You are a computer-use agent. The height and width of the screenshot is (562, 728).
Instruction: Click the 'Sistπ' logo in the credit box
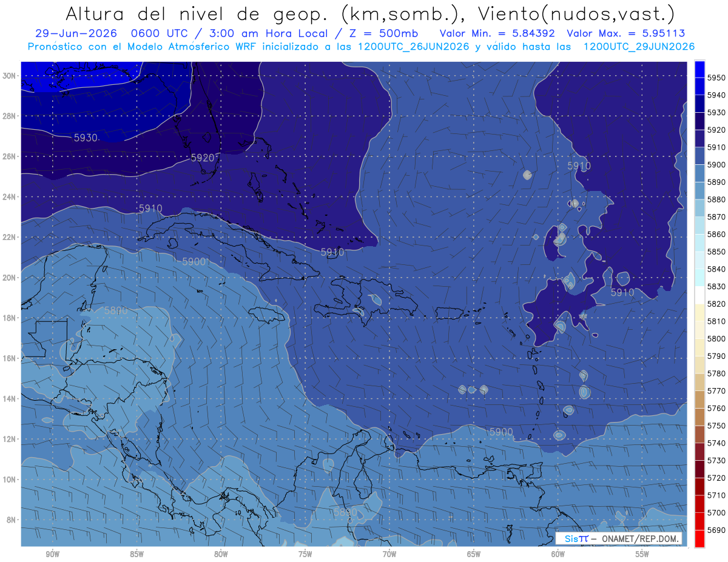point(576,539)
